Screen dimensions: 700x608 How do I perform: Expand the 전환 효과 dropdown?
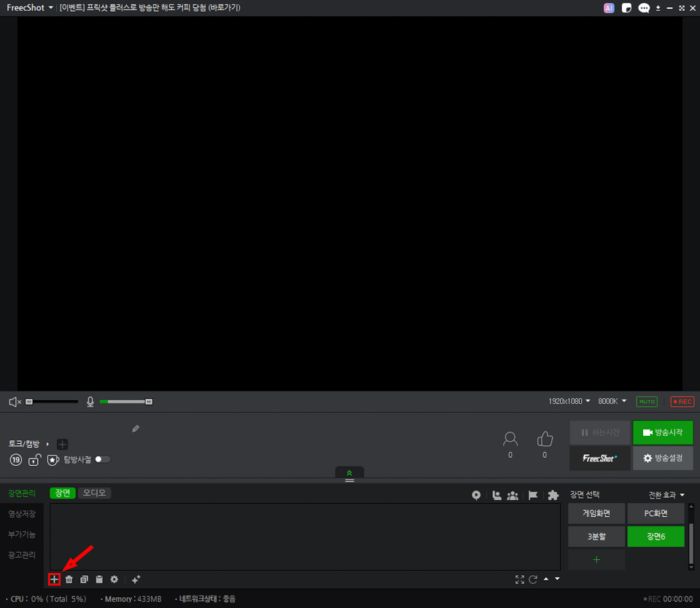pos(666,495)
